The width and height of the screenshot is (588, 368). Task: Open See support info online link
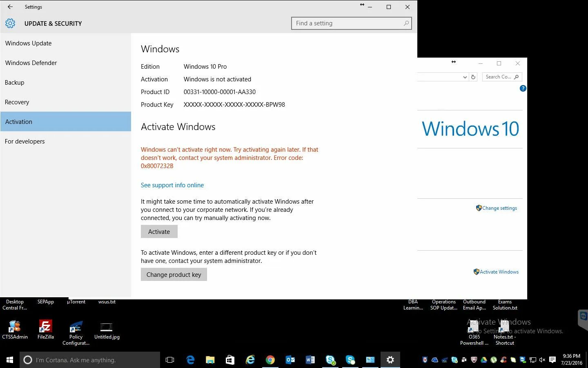(172, 185)
